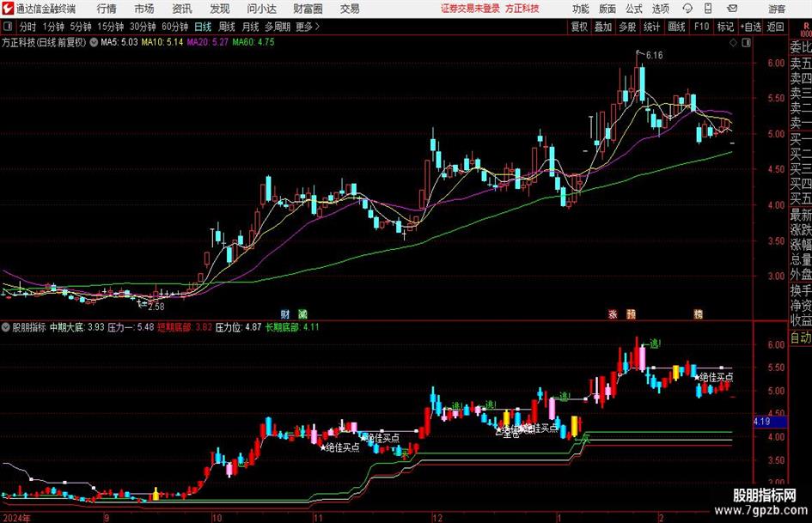The height and width of the screenshot is (523, 812).
Task: Click the 叠加 overlay toolbar button
Action: point(603,27)
